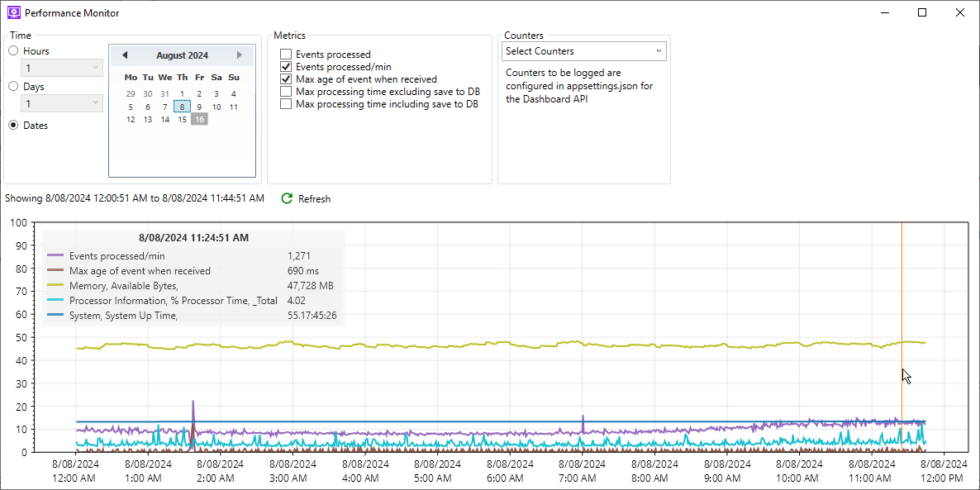Viewport: 980px width, 490px height.
Task: Click the Refresh button label
Action: tap(312, 198)
